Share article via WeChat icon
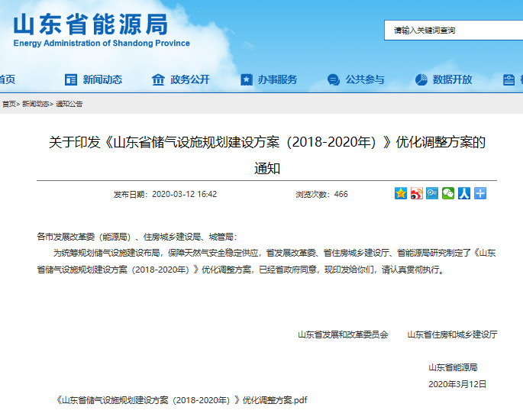523x420 pixels. pos(448,194)
